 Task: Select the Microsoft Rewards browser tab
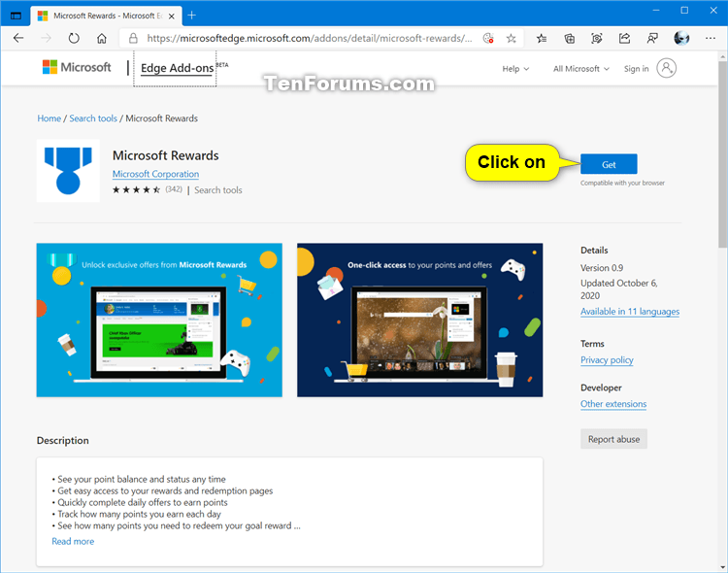click(x=106, y=16)
